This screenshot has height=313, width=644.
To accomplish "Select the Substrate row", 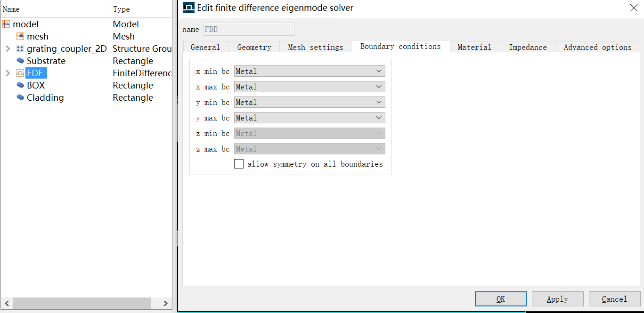I will point(86,61).
